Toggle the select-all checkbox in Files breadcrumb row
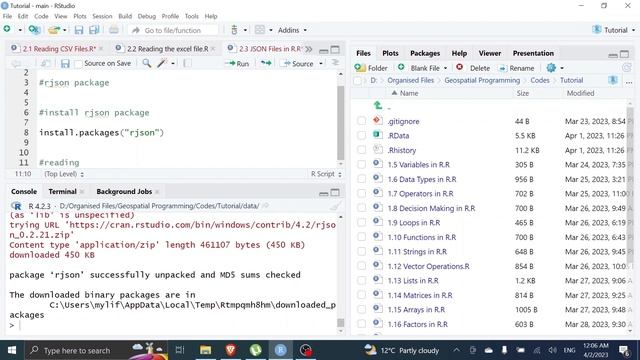The image size is (640, 360). pyautogui.click(x=358, y=80)
